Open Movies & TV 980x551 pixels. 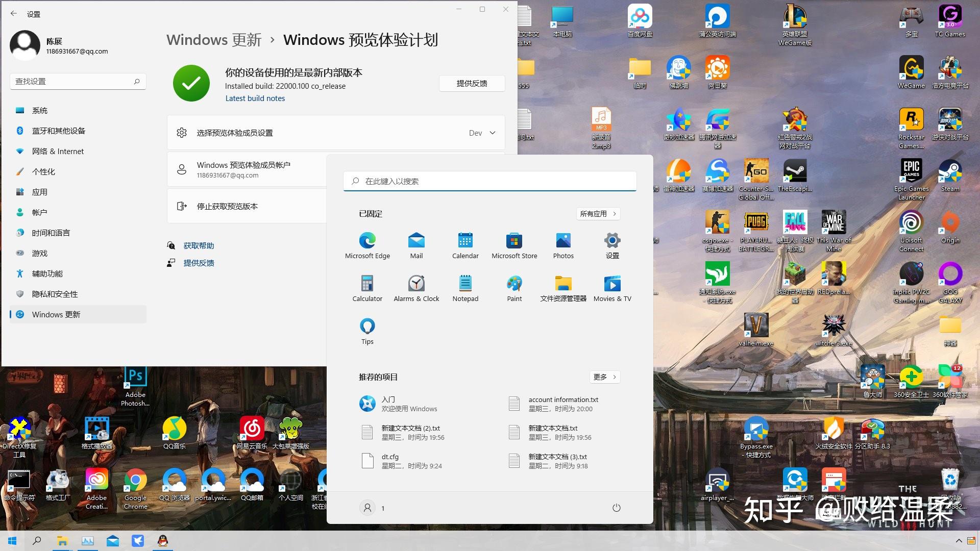click(x=612, y=287)
